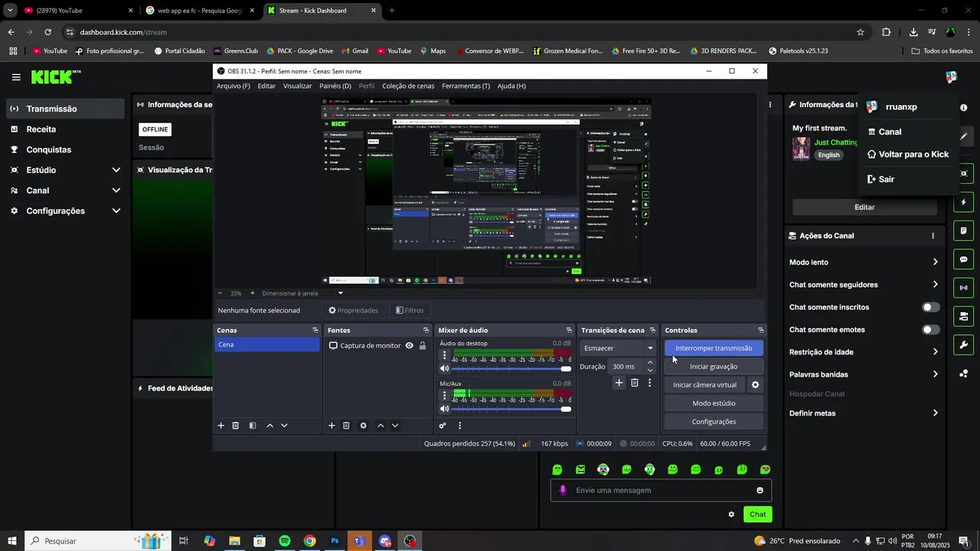This screenshot has height=551, width=980.
Task: Expand Canal section in Kick sidebar
Action: click(x=116, y=191)
